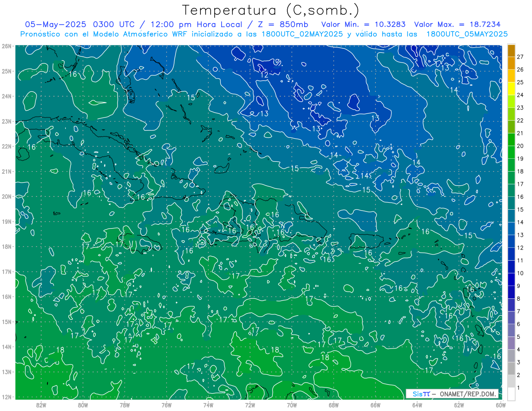This screenshot has height=411, width=532.
Task: Click the '1800UTC_02MAY2025' initialization time
Action: pyautogui.click(x=301, y=34)
